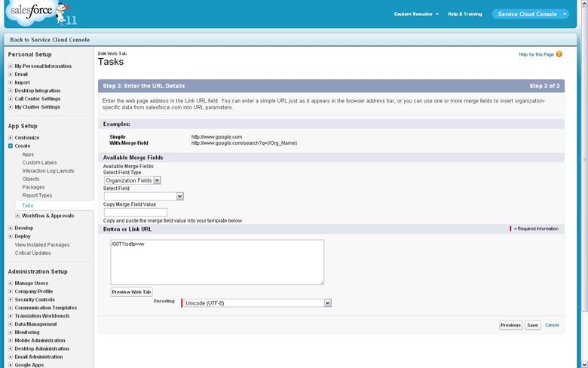Cancel the web tab edit
Viewport: 588px width, 368px height.
coord(552,325)
